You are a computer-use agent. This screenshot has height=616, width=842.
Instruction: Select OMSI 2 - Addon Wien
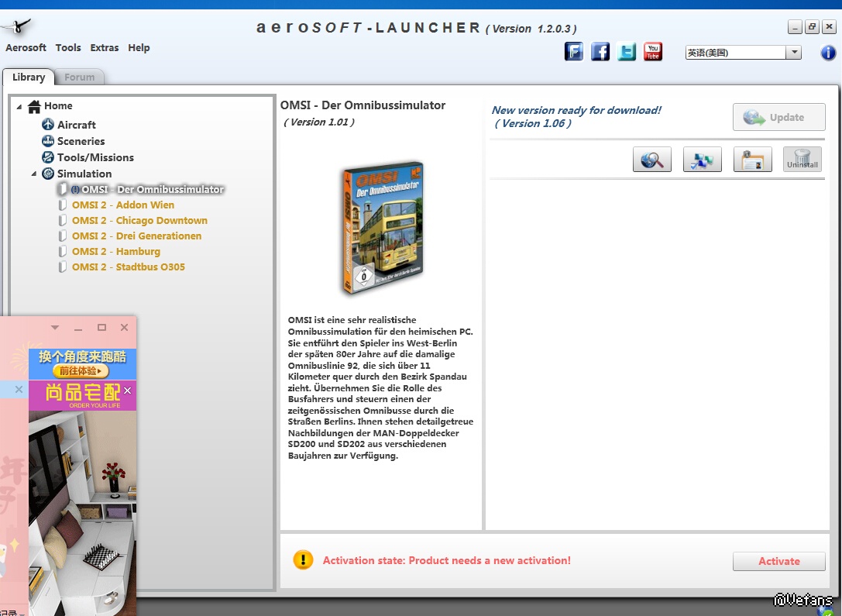123,205
